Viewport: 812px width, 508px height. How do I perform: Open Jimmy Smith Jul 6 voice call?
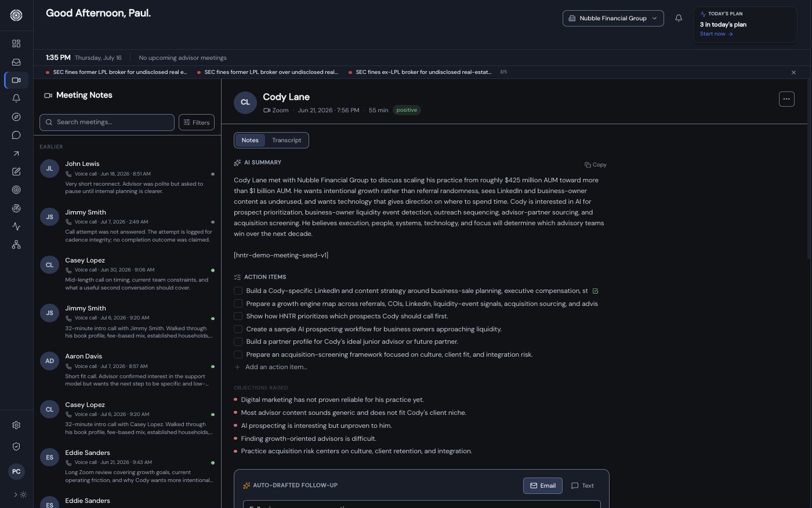pyautogui.click(x=127, y=322)
